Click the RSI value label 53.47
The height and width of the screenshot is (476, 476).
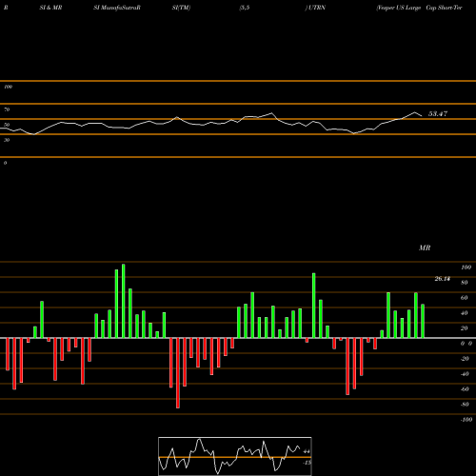click(x=438, y=113)
